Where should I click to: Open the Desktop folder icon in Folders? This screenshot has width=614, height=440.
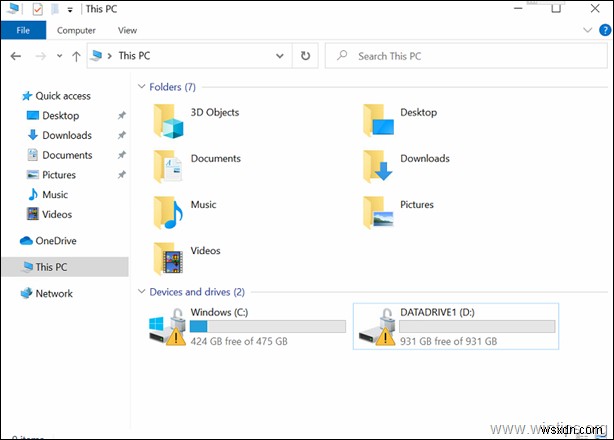[x=378, y=121]
